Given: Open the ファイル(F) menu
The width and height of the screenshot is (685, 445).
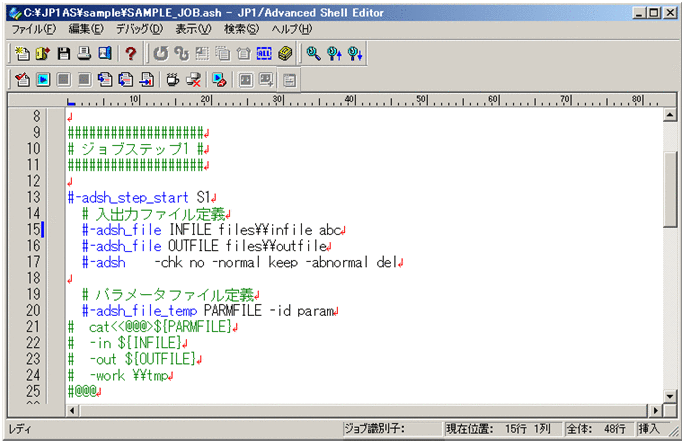Looking at the screenshot, I should tap(34, 29).
